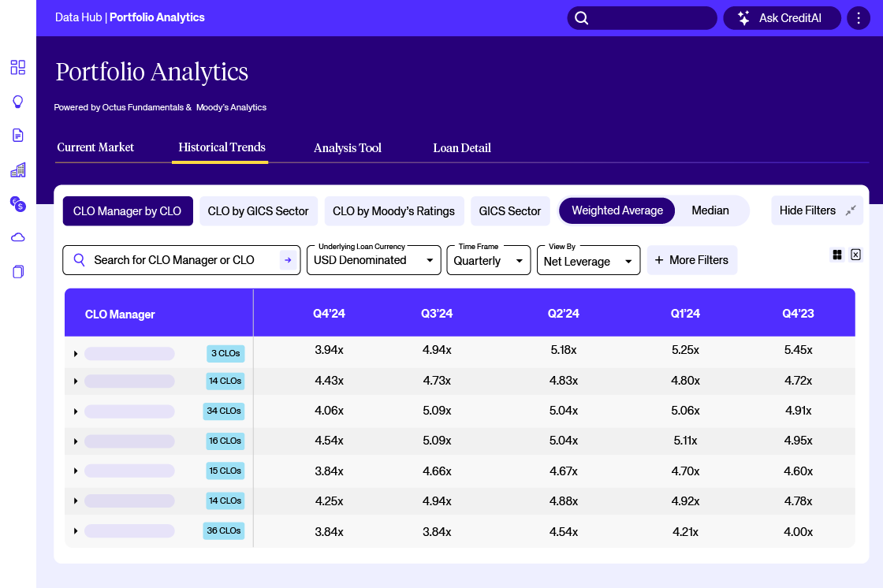Viewport: 883px width, 588px height.
Task: Select Weighted Average toggle option
Action: [617, 210]
